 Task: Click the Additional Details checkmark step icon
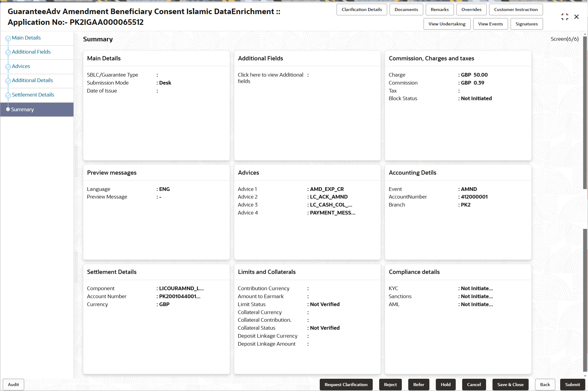(8, 81)
